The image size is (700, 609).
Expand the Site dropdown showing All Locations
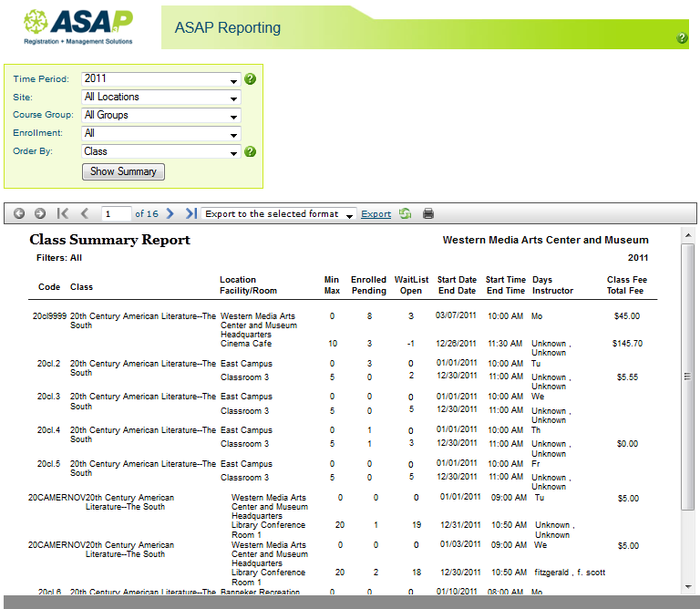point(161,98)
